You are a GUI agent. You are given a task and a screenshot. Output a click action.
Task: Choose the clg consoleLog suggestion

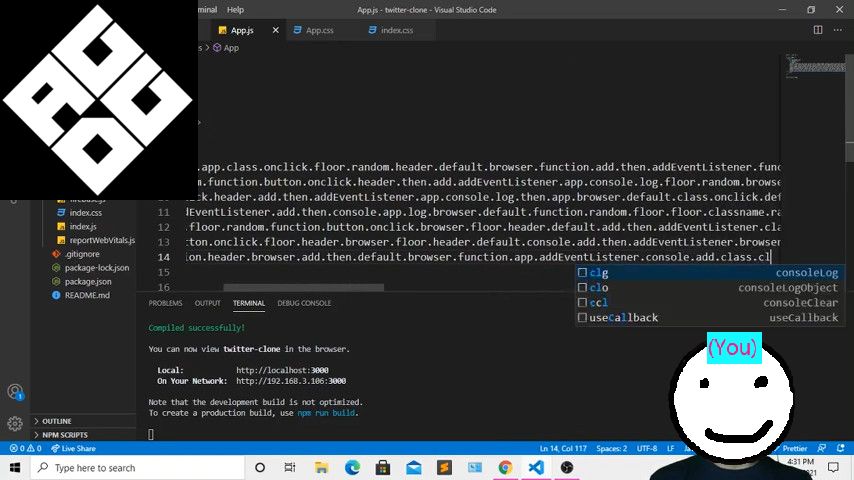tap(710, 272)
